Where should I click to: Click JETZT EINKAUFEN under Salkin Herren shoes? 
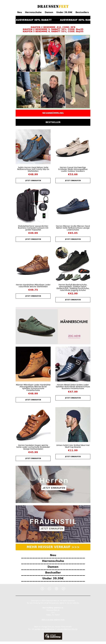33,180
